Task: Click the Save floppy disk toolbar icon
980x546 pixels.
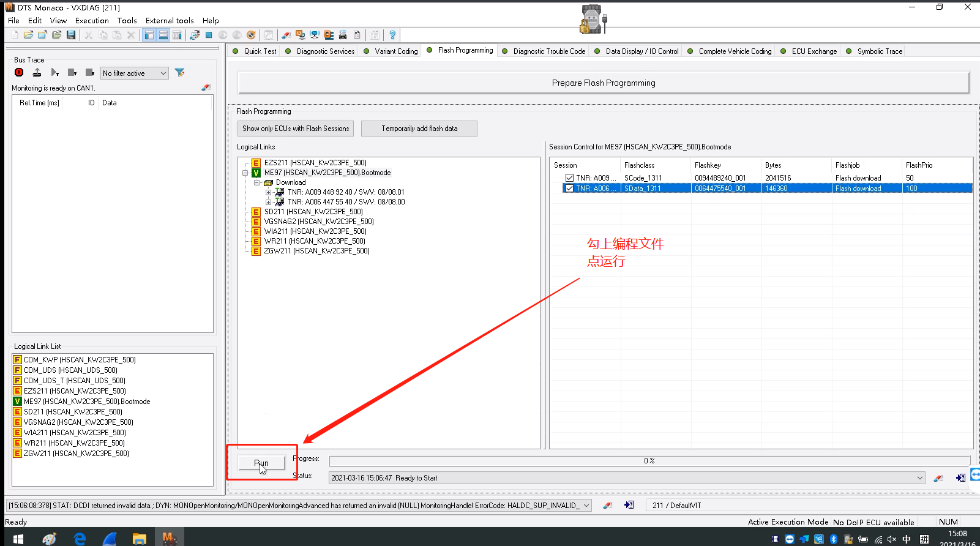Action: pyautogui.click(x=71, y=35)
